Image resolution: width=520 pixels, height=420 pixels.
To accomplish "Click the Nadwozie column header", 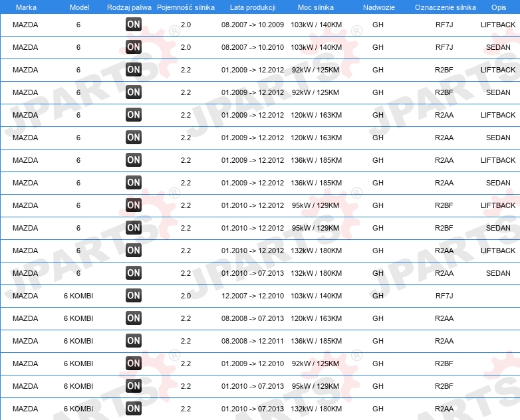I will (379, 7).
